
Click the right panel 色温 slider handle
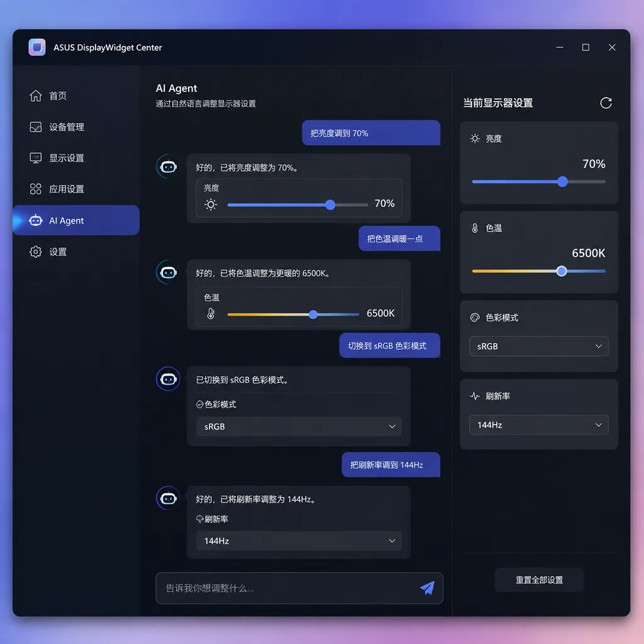click(x=562, y=271)
